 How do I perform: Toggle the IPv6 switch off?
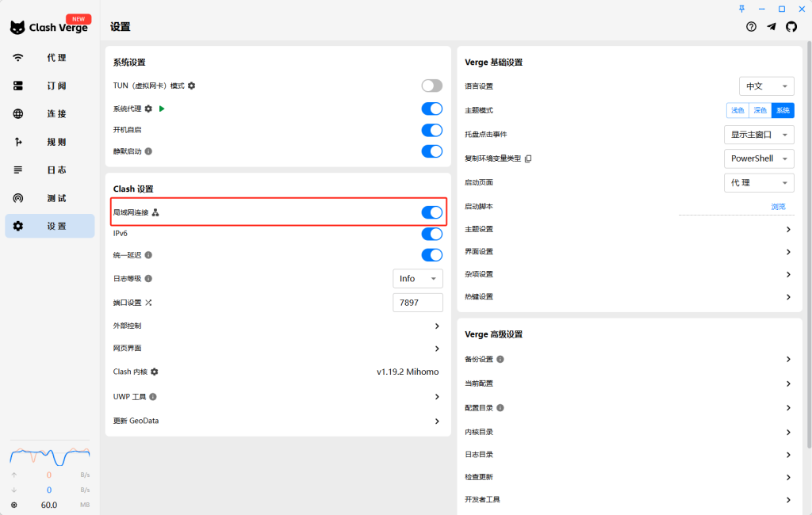[x=431, y=234]
